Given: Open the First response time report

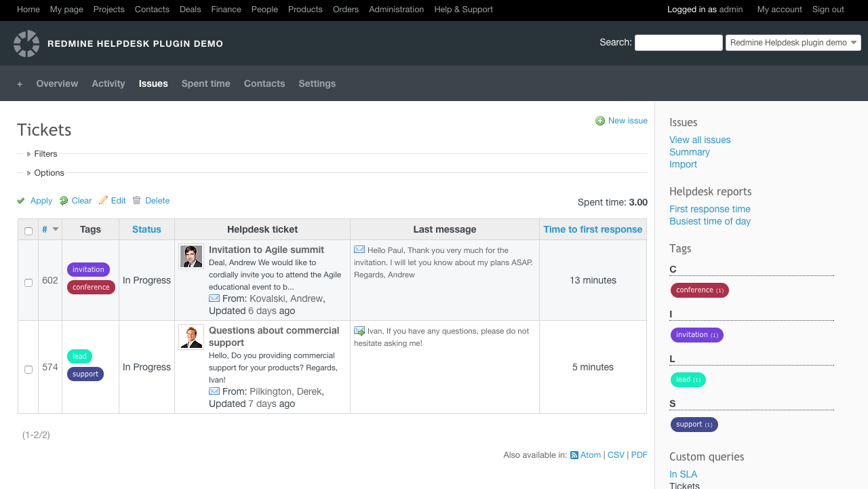Looking at the screenshot, I should tap(709, 209).
